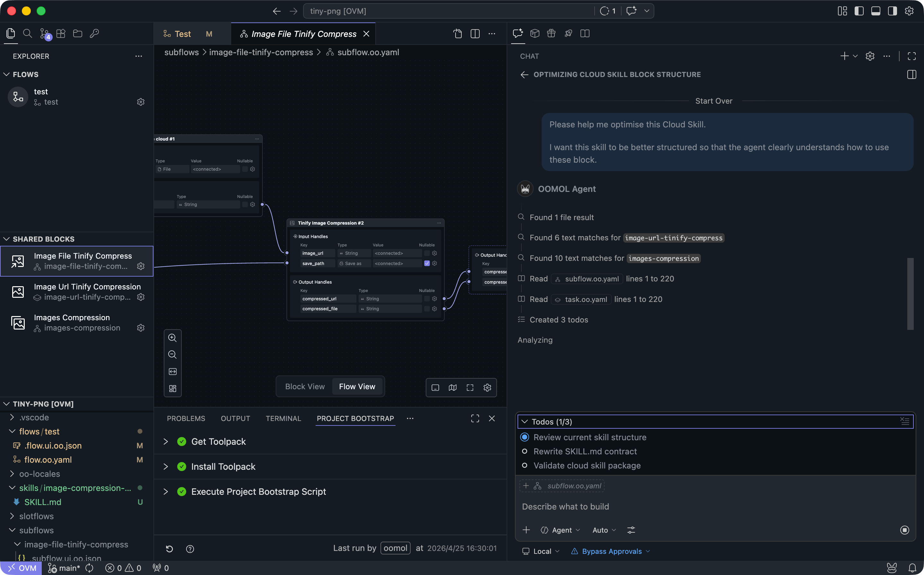Open editor more actions ellipsis
This screenshot has width=924, height=575.
click(x=492, y=34)
